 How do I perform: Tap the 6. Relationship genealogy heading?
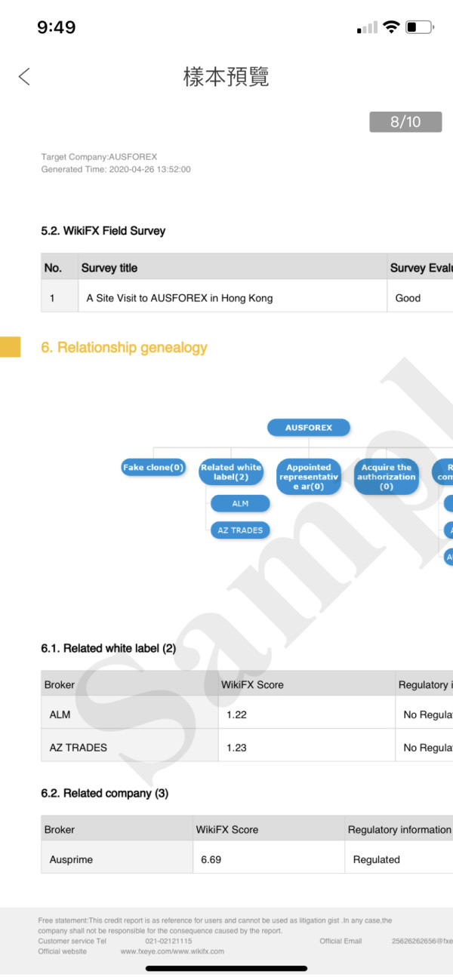124,348
